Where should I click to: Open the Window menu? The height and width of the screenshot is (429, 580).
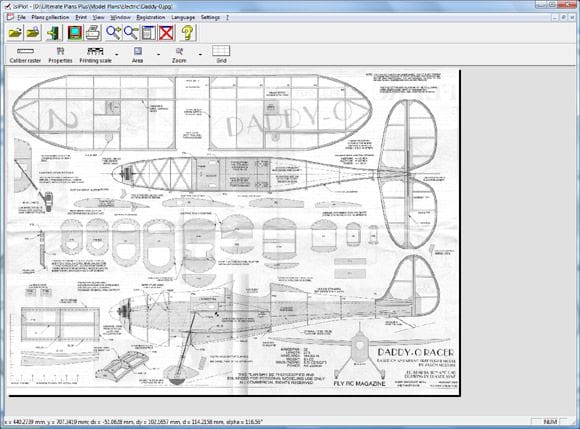[121, 17]
